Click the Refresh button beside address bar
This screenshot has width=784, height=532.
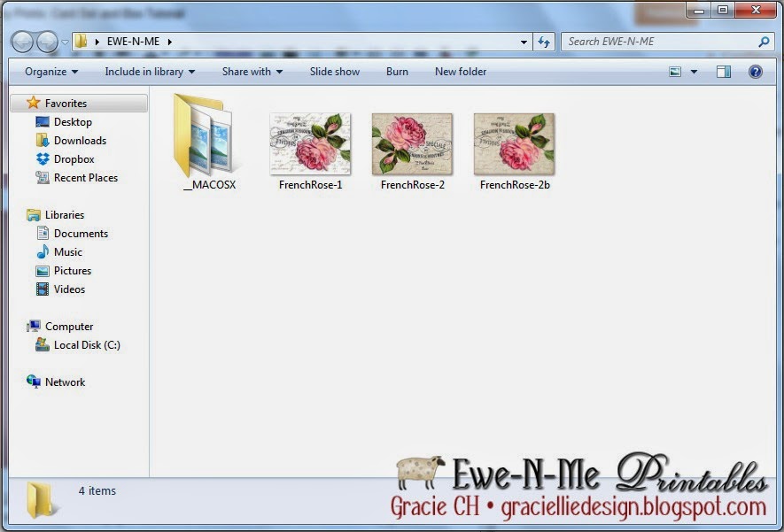[545, 42]
